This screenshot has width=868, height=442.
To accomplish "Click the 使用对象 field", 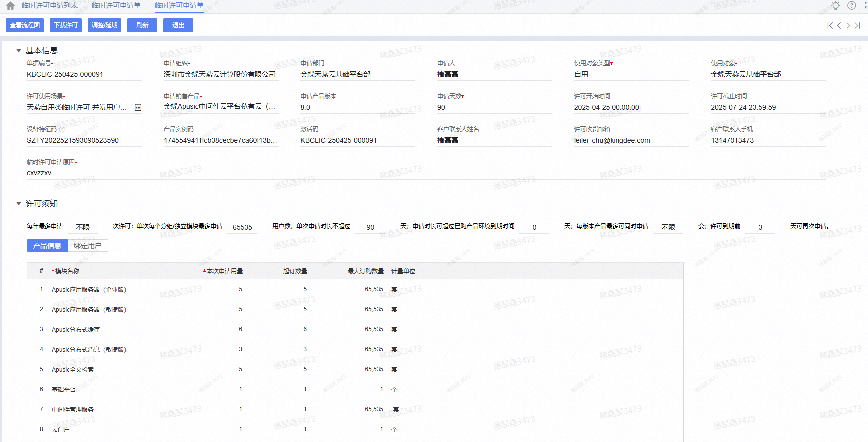I will point(768,74).
